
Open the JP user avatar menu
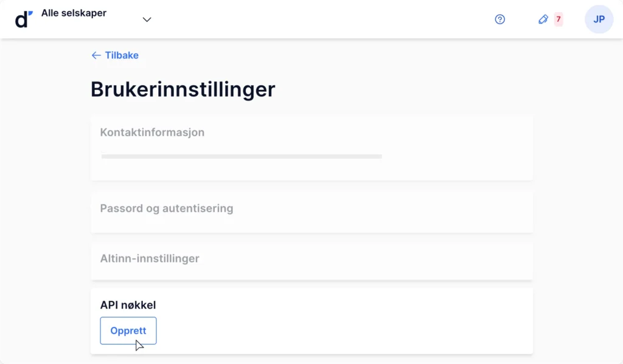(x=599, y=19)
